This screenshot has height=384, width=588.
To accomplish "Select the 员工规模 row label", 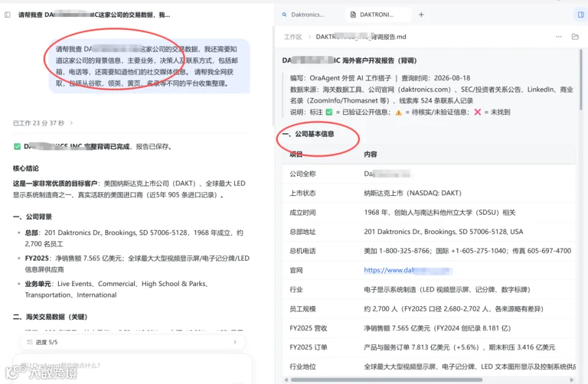I will click(302, 309).
